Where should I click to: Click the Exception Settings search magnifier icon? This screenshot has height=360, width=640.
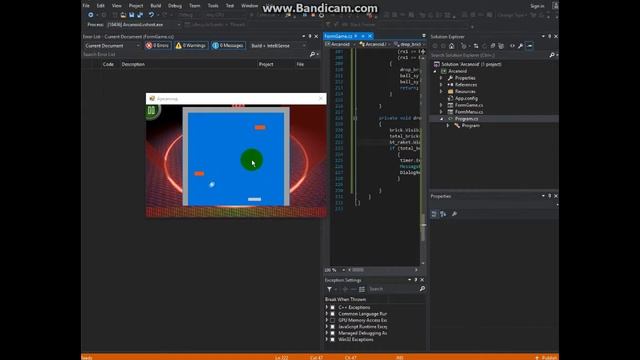(x=422, y=289)
